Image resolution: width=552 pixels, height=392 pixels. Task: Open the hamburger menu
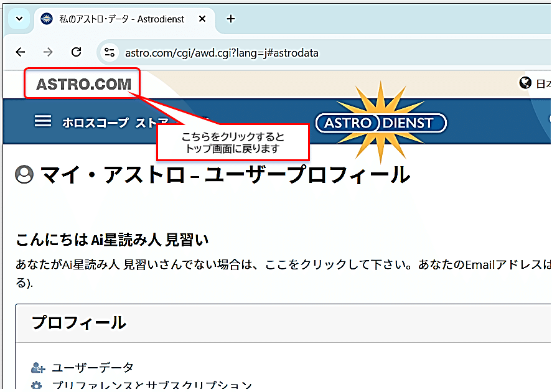point(42,121)
